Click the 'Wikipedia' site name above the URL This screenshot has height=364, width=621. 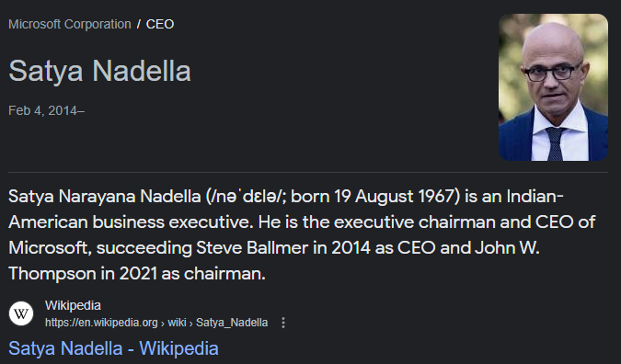pos(73,305)
